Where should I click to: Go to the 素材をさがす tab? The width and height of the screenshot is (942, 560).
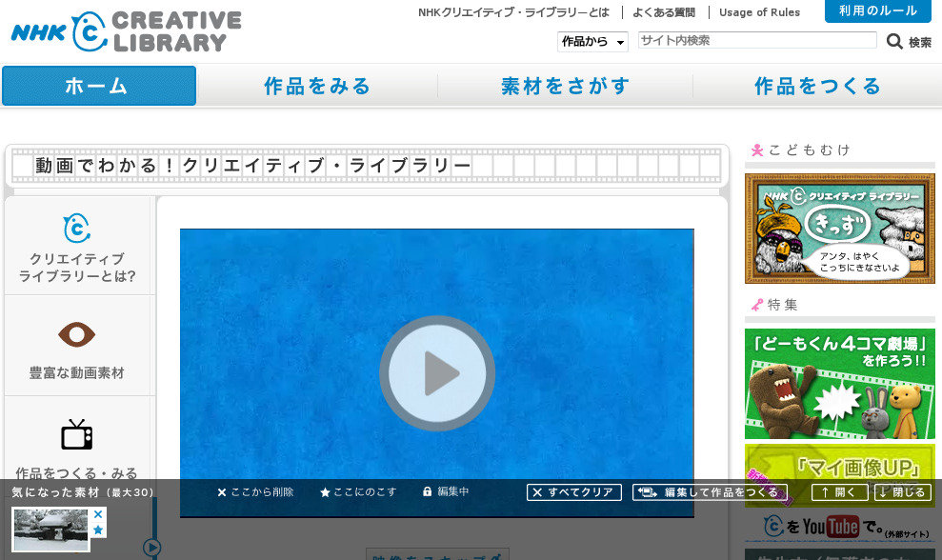point(565,86)
